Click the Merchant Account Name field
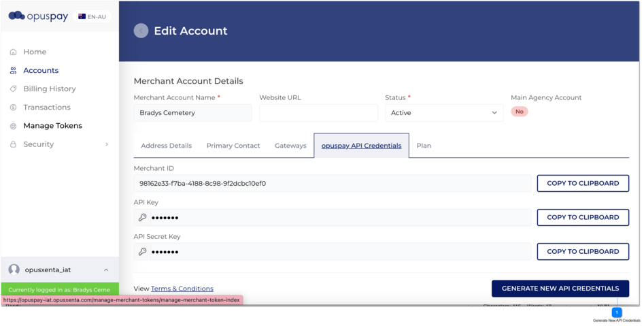The image size is (644, 326). 192,113
